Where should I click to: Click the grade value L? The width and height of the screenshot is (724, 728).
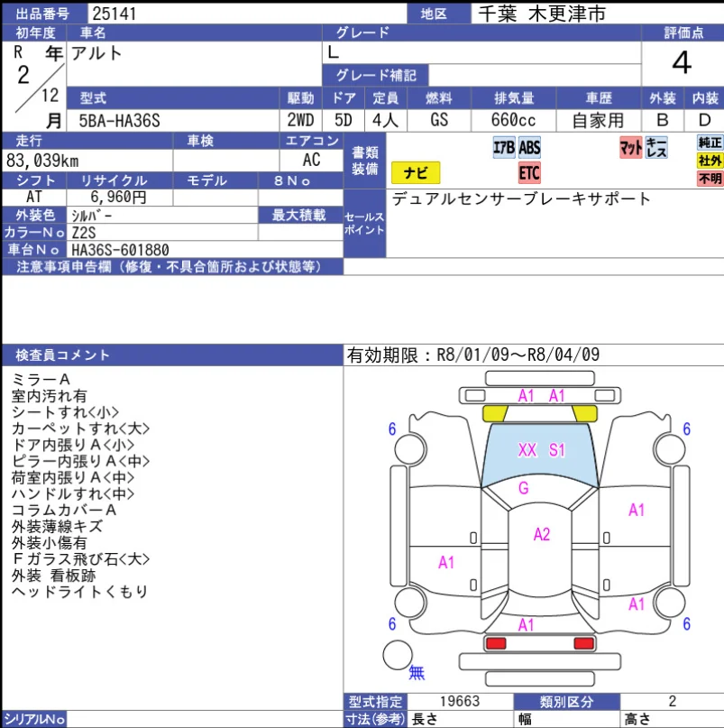(334, 52)
